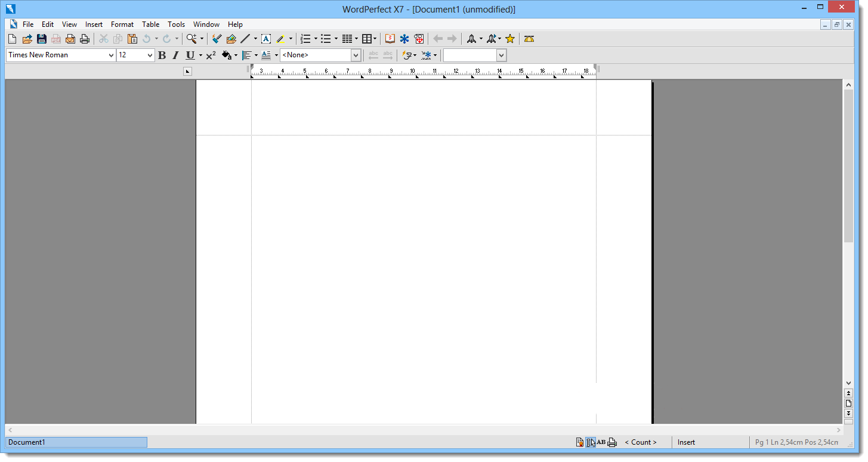The width and height of the screenshot is (868, 462).
Task: Expand the table QuickCreate dropdown arrow
Action: pyautogui.click(x=375, y=39)
